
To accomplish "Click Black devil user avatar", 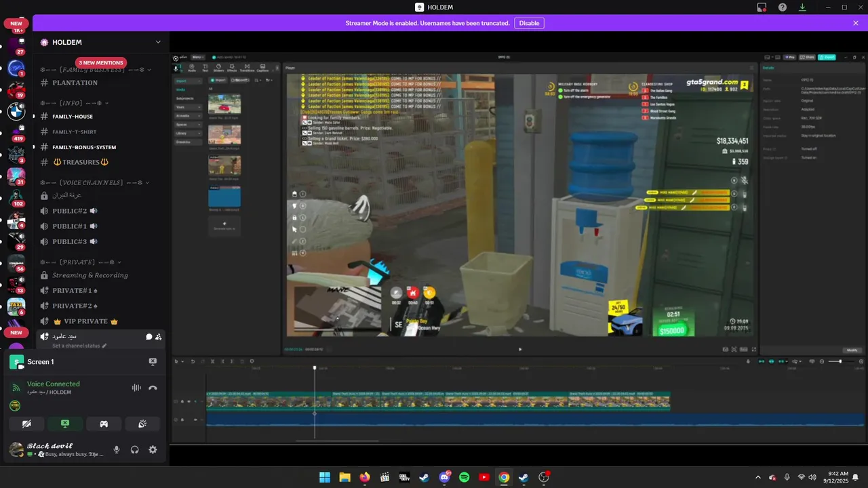I will (16, 449).
